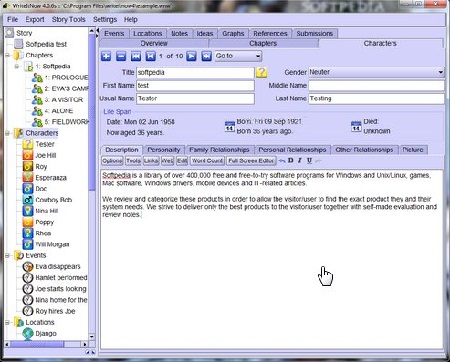
Task: Click the Tools button in editor toolbar
Action: [133, 161]
